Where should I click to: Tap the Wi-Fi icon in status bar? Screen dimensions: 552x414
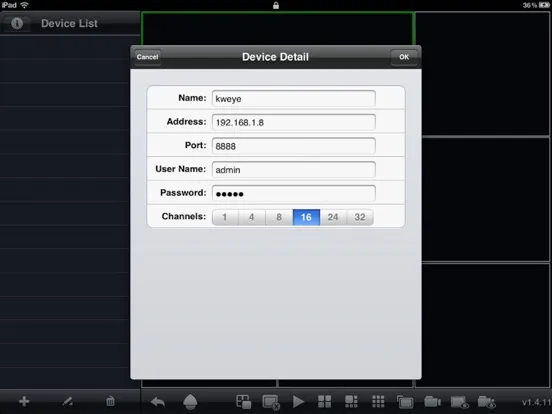pos(24,5)
